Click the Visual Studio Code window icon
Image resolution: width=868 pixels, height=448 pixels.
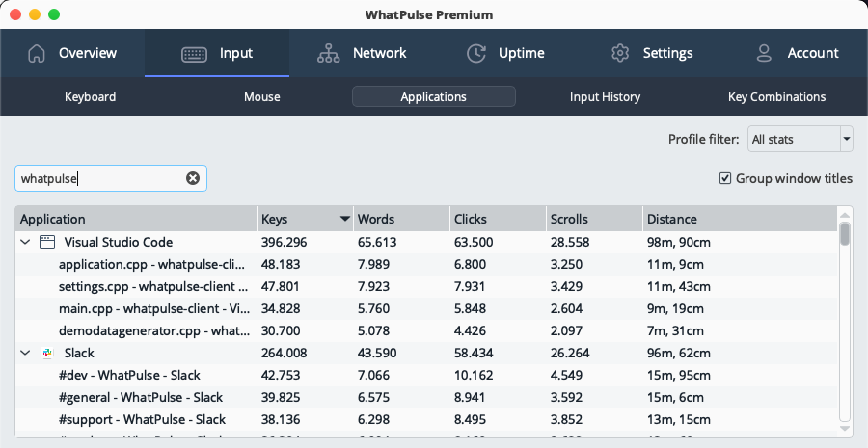click(x=47, y=242)
